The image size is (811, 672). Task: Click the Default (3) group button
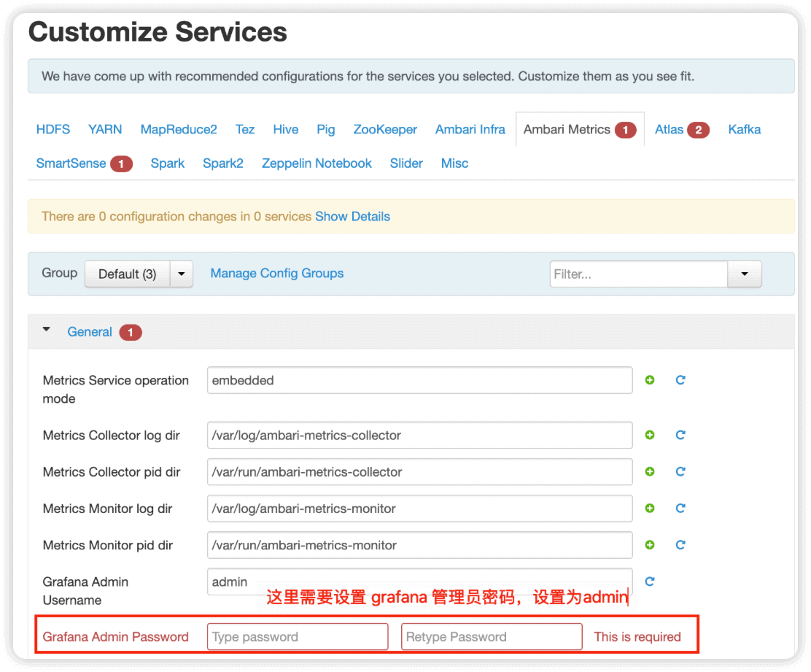tap(127, 274)
